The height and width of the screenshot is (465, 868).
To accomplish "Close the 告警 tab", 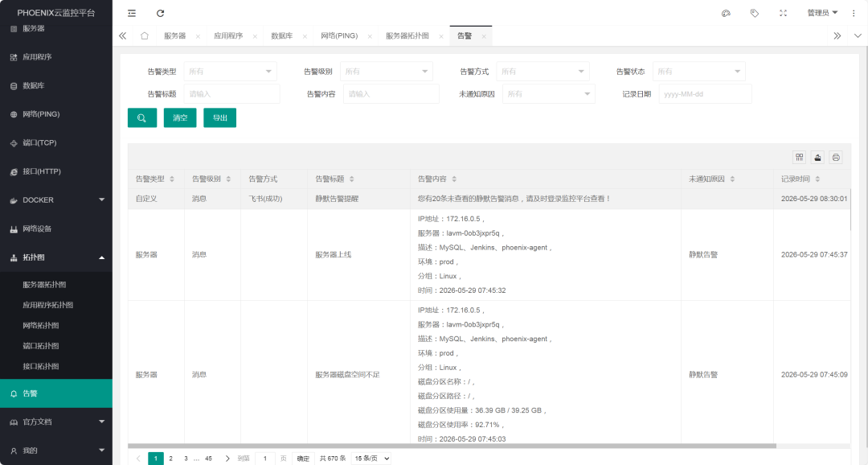I will (x=483, y=36).
